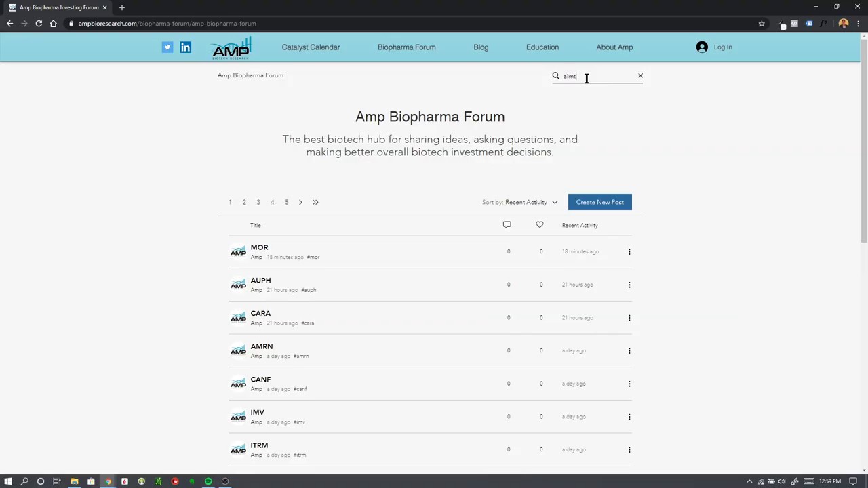Open Windows taskbar search
This screenshot has width=868, height=488.
pos(24,481)
